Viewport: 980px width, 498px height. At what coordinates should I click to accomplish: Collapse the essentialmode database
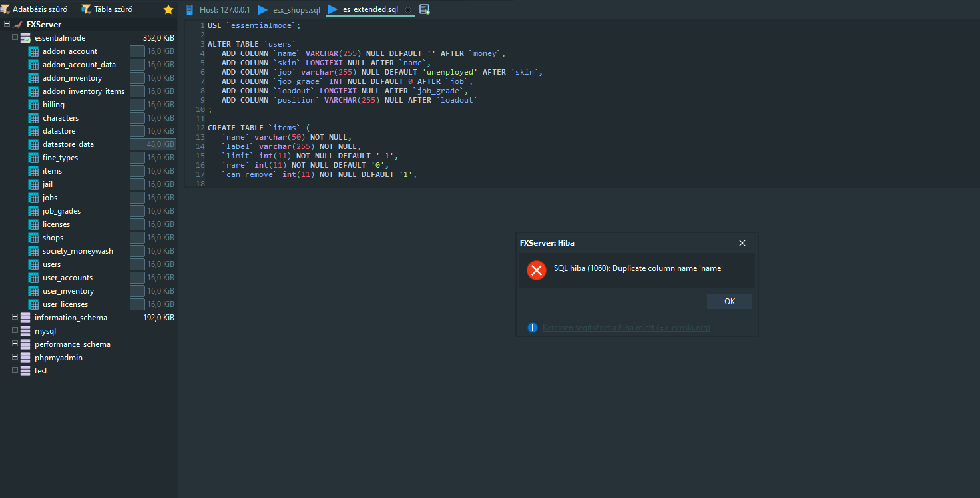[x=14, y=37]
